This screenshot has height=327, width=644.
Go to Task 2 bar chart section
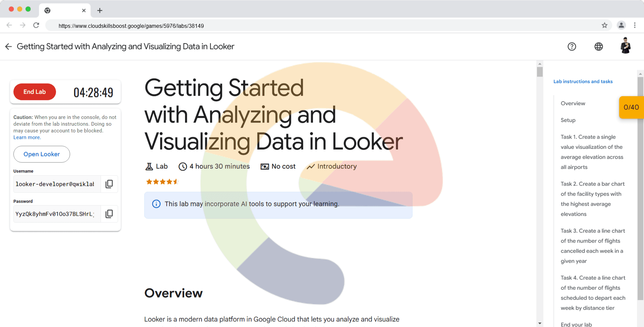[593, 199]
